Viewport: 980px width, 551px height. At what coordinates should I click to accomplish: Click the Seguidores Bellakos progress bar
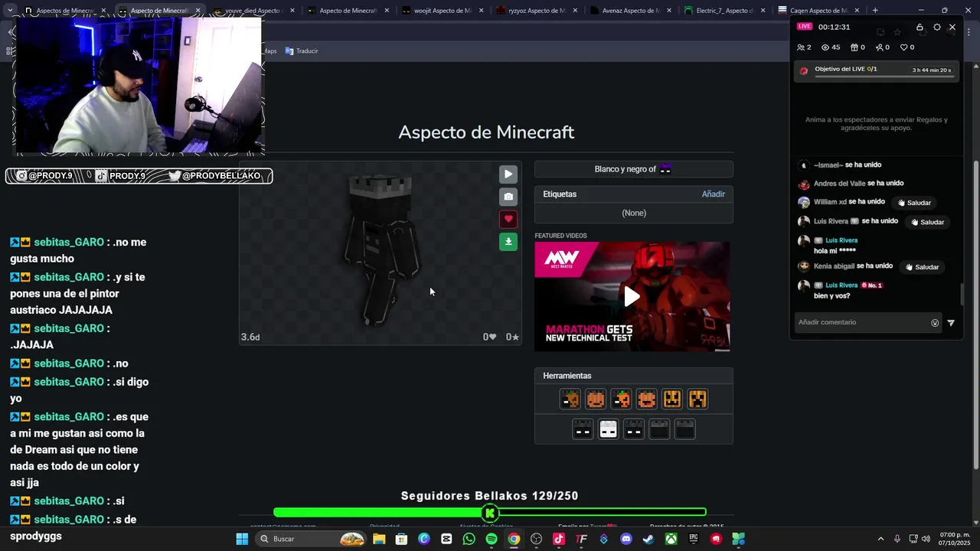tap(490, 513)
